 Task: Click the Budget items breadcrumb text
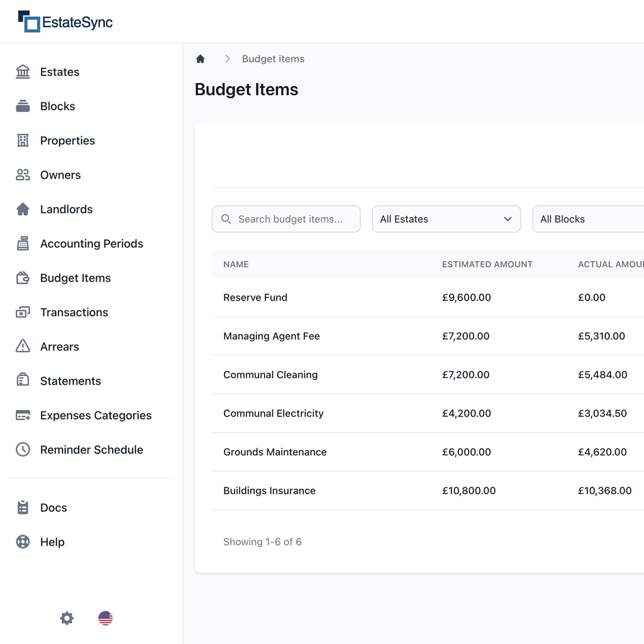[273, 58]
